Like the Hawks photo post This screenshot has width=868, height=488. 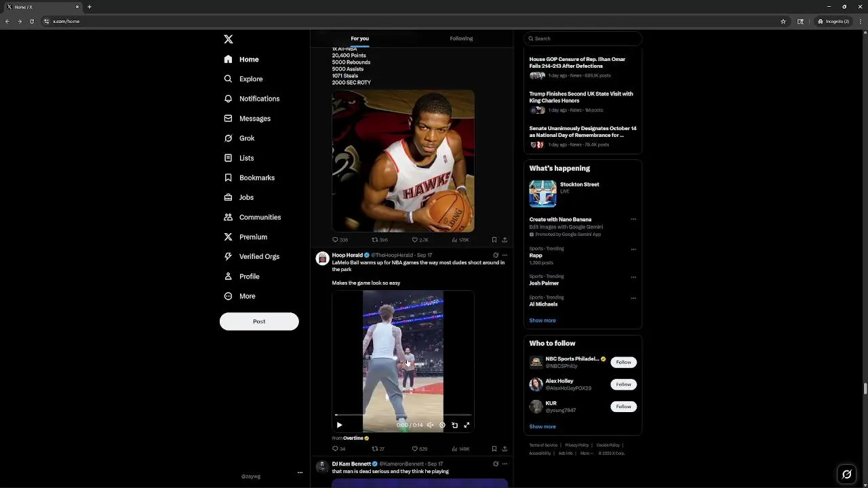click(x=420, y=240)
